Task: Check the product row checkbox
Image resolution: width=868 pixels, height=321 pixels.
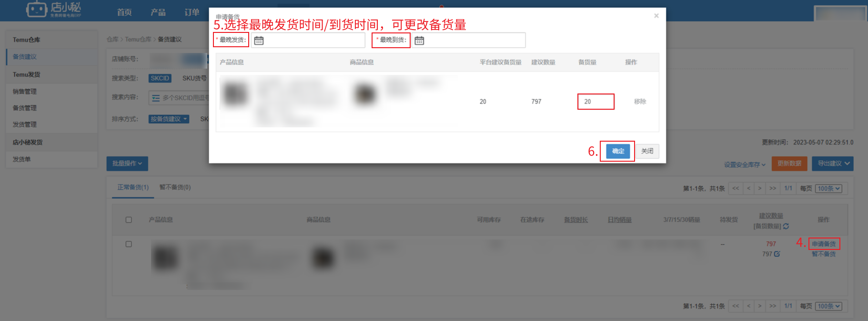Action: coord(129,244)
